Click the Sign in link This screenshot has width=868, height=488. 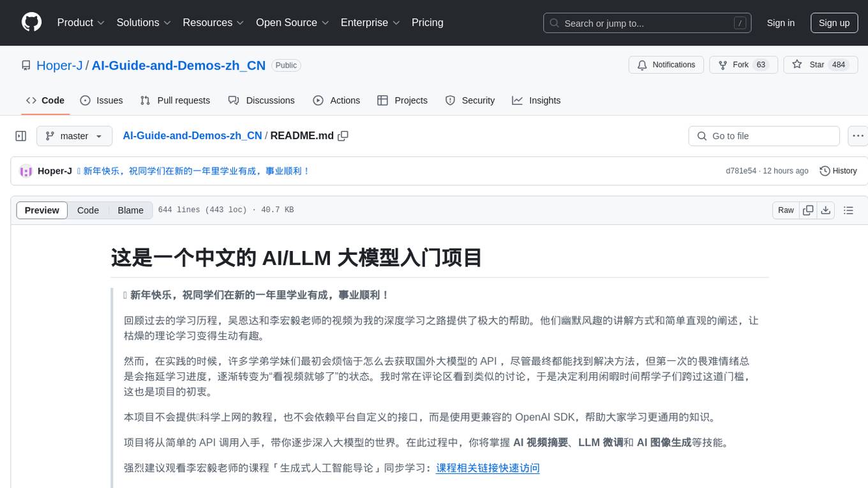coord(781,23)
